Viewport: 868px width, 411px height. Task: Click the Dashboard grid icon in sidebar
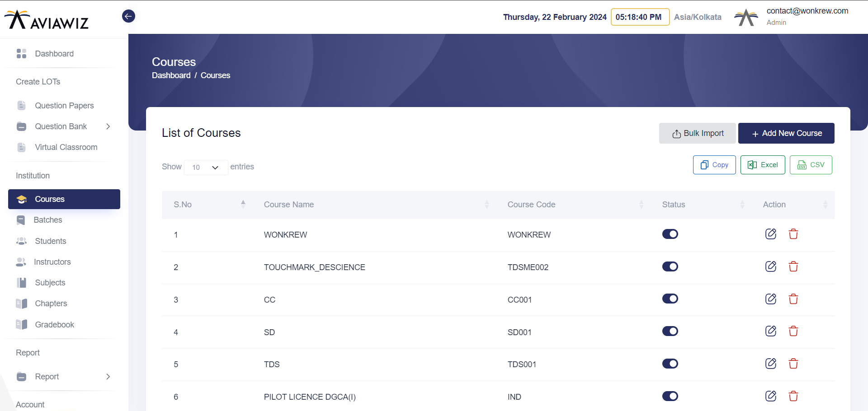click(21, 54)
